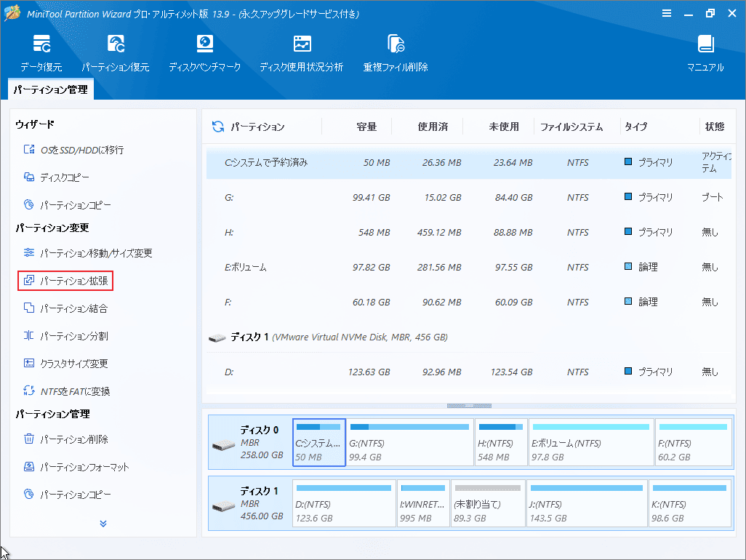The width and height of the screenshot is (746, 560).
Task: Choose パーティションフォーマット in sidebar
Action: pyautogui.click(x=76, y=467)
